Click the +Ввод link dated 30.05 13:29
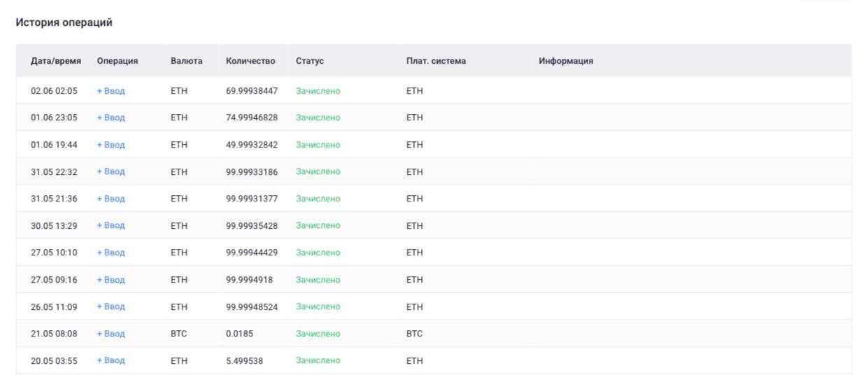This screenshot has width=868, height=375. coord(111,225)
